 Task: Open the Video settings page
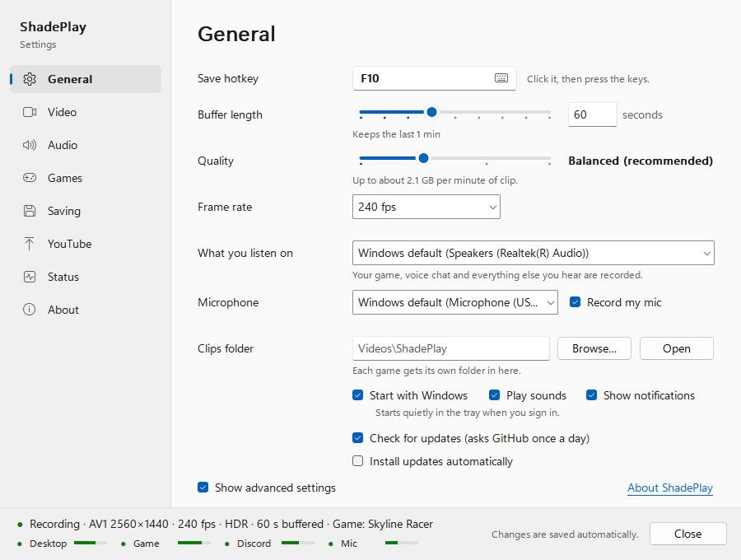[x=86, y=112]
